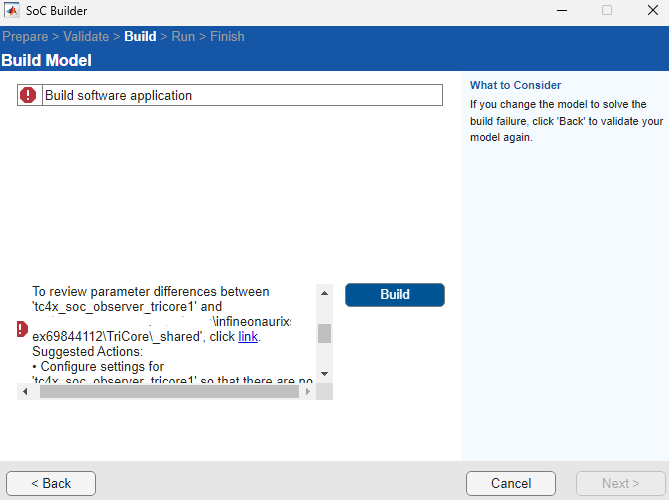Click the red error icon beside message text

[x=22, y=329]
